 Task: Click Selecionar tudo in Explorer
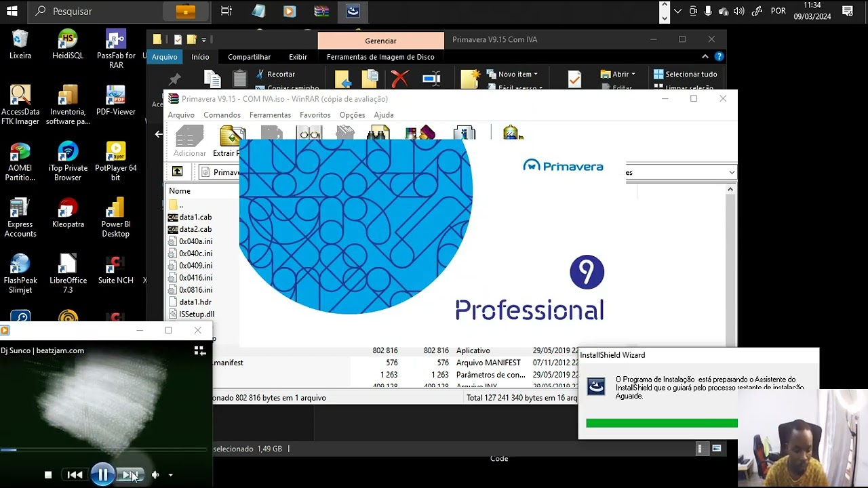(x=685, y=74)
